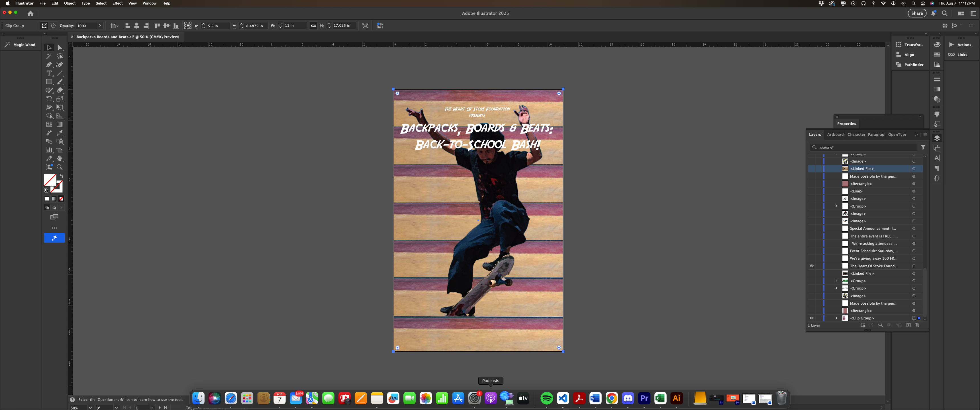
Task: Choose the Magic Wand tool in toolbar
Action: (x=49, y=56)
